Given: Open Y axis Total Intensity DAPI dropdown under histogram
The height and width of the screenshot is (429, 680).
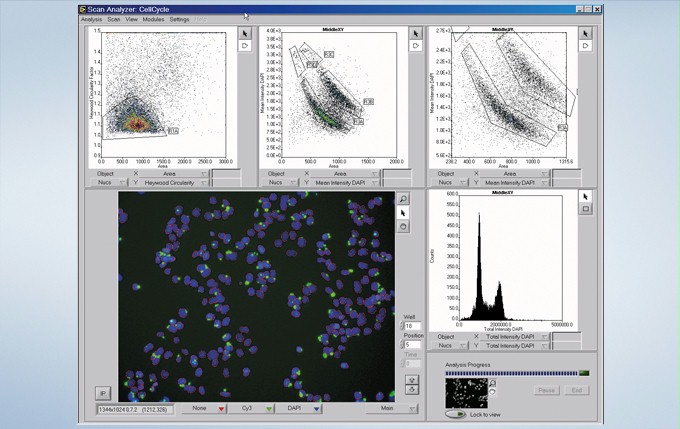Looking at the screenshot, I should [515, 346].
